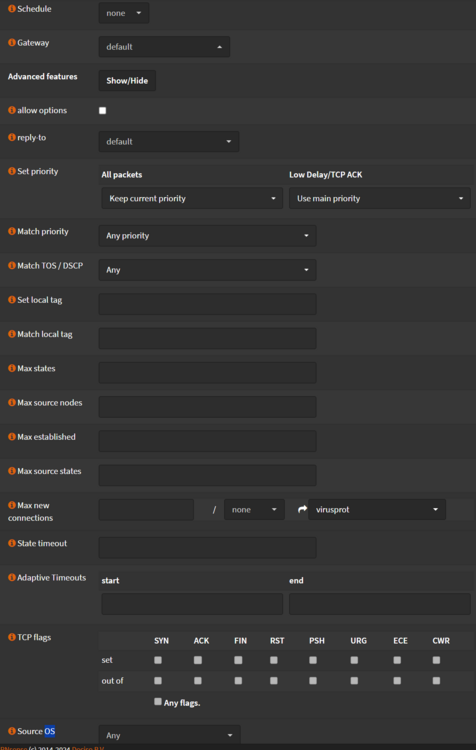
Task: Click the All packets column heading
Action: [122, 175]
